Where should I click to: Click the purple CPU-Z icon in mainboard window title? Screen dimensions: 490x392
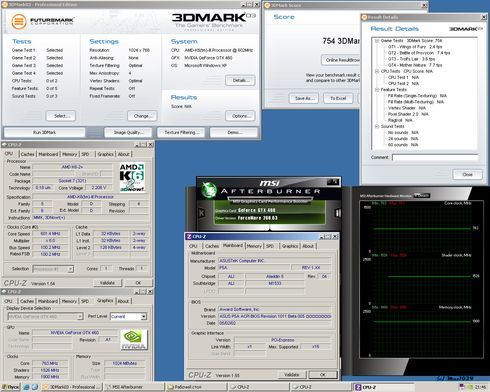[189, 237]
